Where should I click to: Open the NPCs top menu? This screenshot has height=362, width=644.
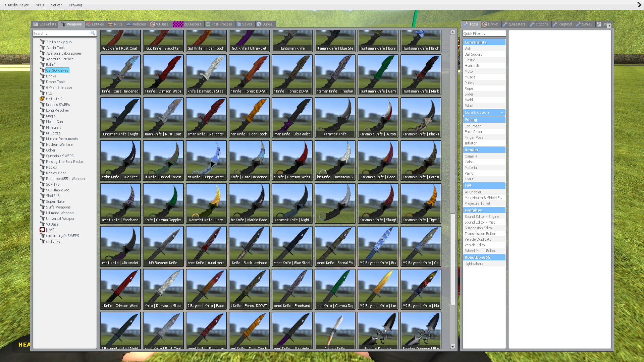(40, 5)
